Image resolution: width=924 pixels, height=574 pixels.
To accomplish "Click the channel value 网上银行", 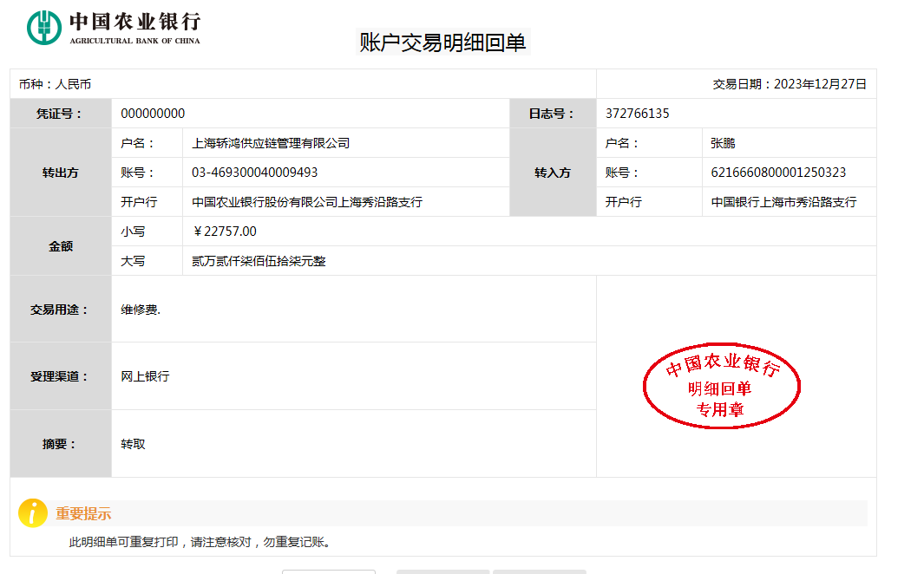I will click(x=145, y=376).
